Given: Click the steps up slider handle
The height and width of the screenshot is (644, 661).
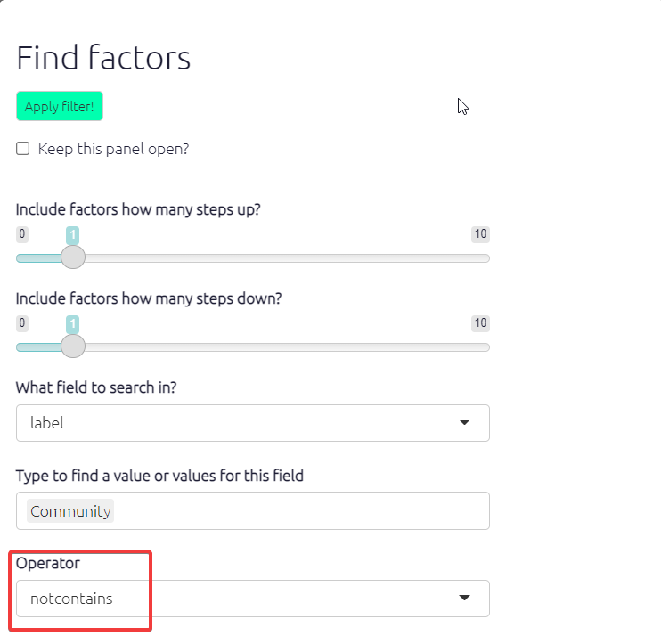Looking at the screenshot, I should click(x=73, y=257).
